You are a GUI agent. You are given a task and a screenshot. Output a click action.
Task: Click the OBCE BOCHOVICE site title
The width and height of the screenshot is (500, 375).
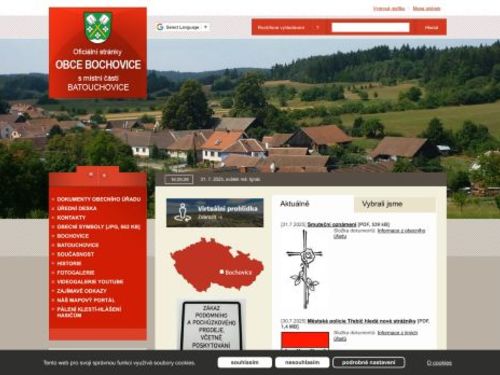click(98, 65)
